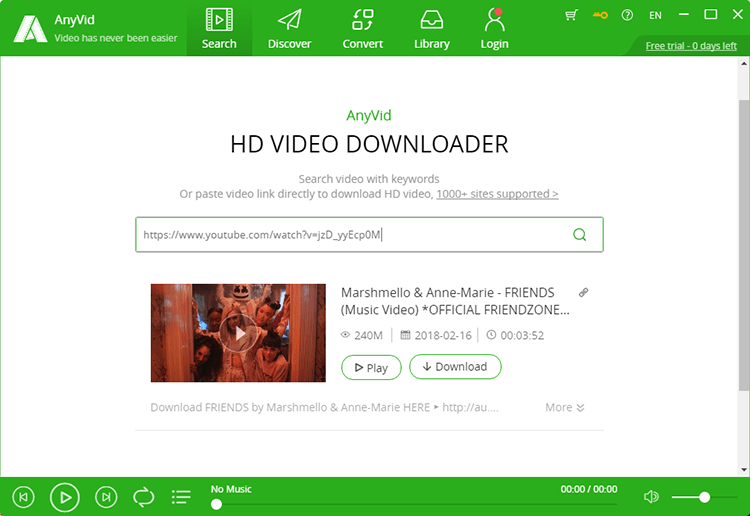Screen dimensions: 750x516
Task: Click the AnyVid logo icon
Action: click(30, 29)
